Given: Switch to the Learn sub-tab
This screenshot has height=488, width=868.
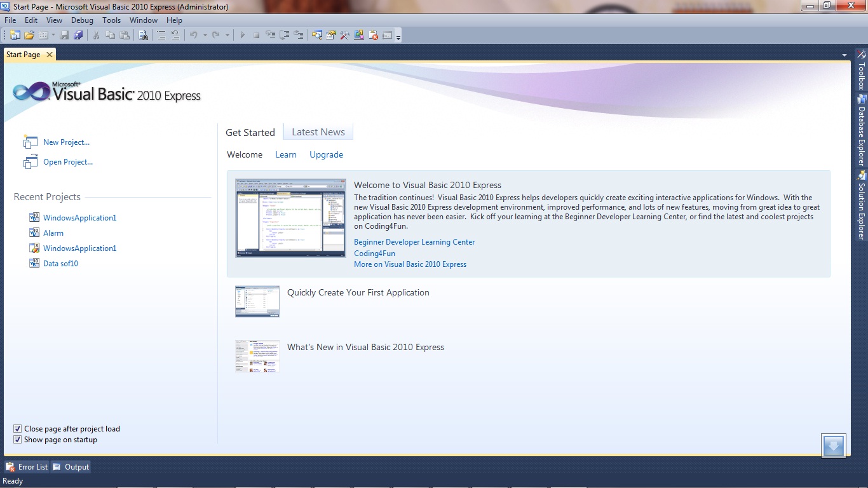Looking at the screenshot, I should pyautogui.click(x=286, y=154).
